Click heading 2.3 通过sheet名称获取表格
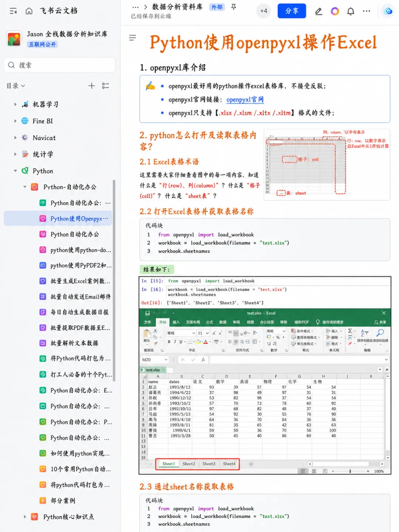Image resolution: width=399 pixels, height=532 pixels. [187, 487]
